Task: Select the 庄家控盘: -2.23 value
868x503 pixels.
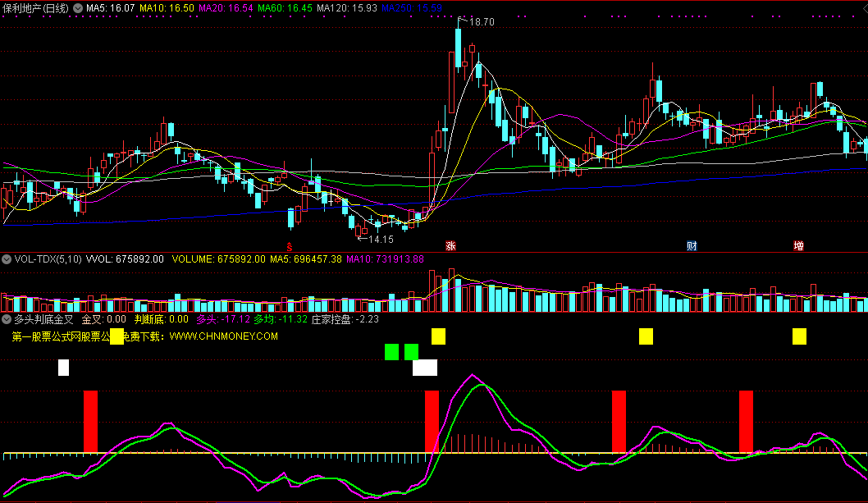Action: point(345,320)
